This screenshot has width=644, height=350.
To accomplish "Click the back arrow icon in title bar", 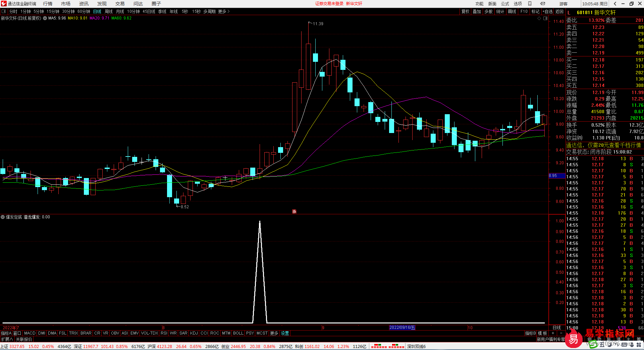I will pyautogui.click(x=615, y=4).
